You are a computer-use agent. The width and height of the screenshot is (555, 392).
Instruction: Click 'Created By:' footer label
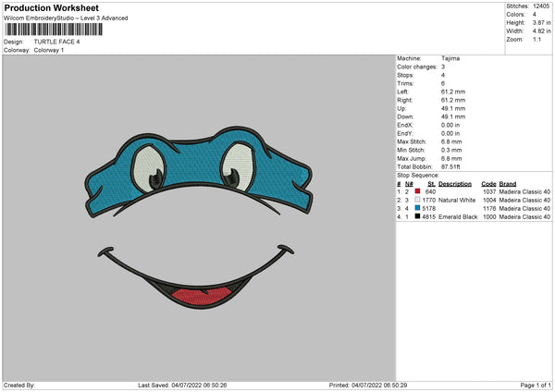tap(19, 385)
